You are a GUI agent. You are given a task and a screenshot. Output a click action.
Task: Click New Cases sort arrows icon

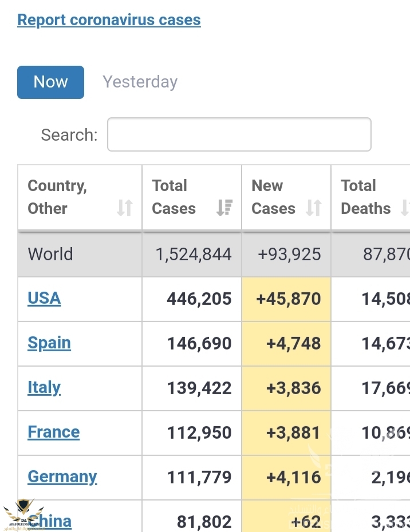coord(313,208)
